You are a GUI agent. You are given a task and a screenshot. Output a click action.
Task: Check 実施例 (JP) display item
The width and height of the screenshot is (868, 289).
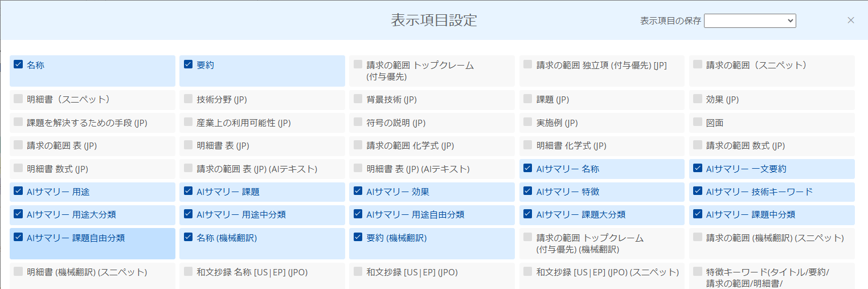[x=528, y=122]
